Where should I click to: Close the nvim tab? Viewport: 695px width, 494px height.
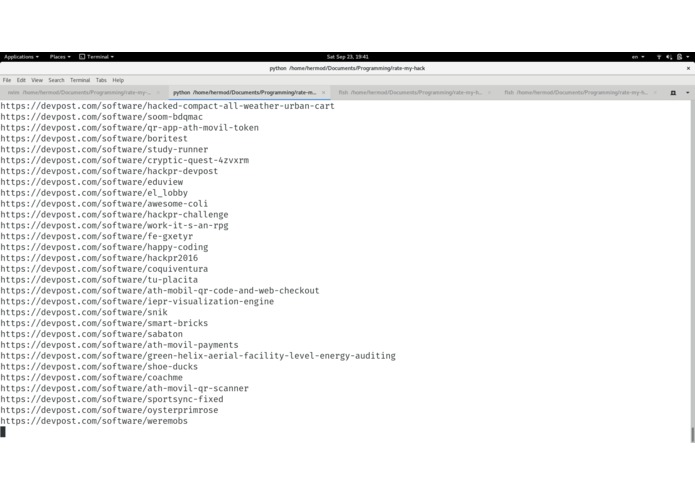[158, 93]
